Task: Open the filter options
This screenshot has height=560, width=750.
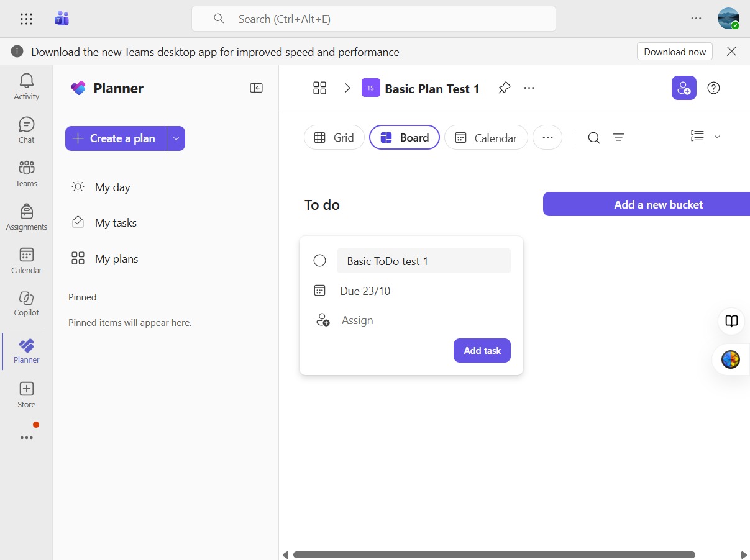Action: (x=619, y=138)
